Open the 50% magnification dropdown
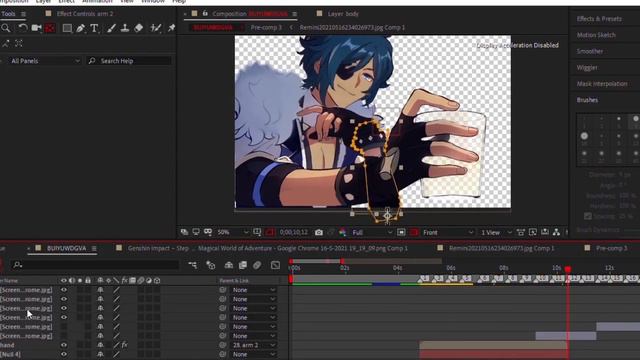 tap(232, 232)
